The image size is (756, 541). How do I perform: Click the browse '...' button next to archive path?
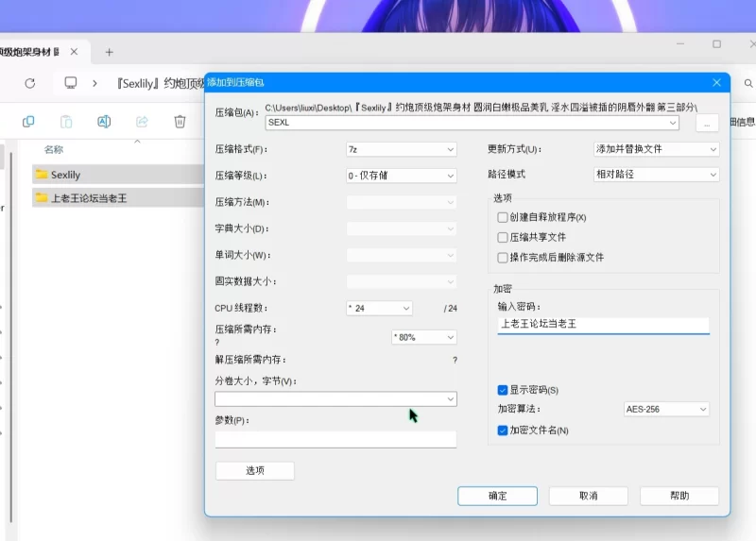[x=707, y=124]
